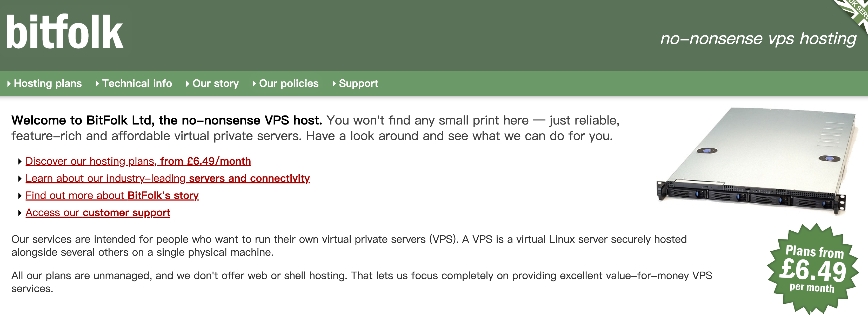Open the Hosting plans menu
Image resolution: width=868 pixels, height=317 pixels.
[48, 84]
